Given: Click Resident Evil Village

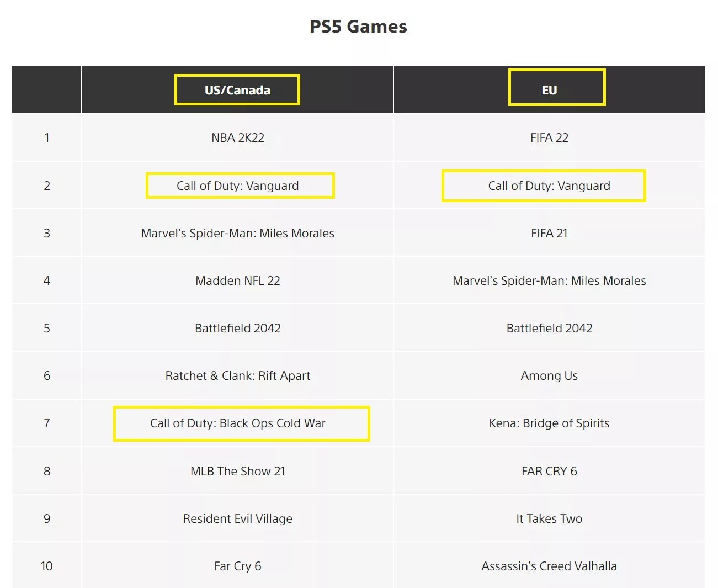Looking at the screenshot, I should (238, 518).
